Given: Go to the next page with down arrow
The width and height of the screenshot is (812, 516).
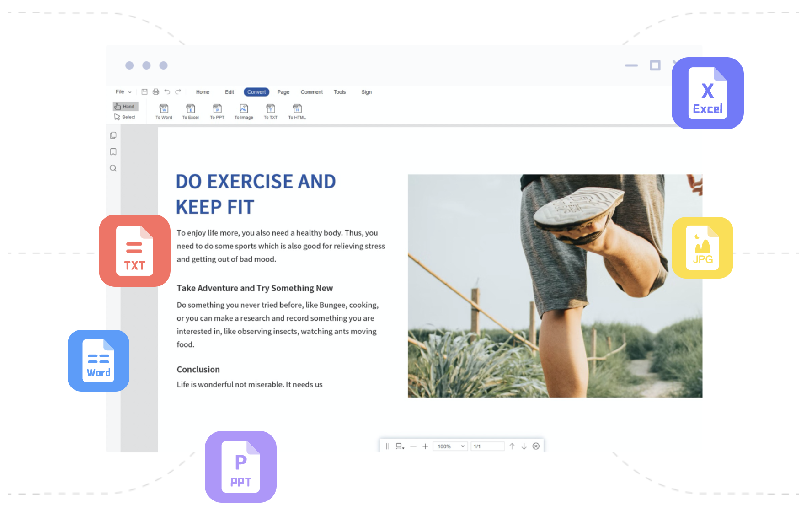Looking at the screenshot, I should [x=524, y=446].
